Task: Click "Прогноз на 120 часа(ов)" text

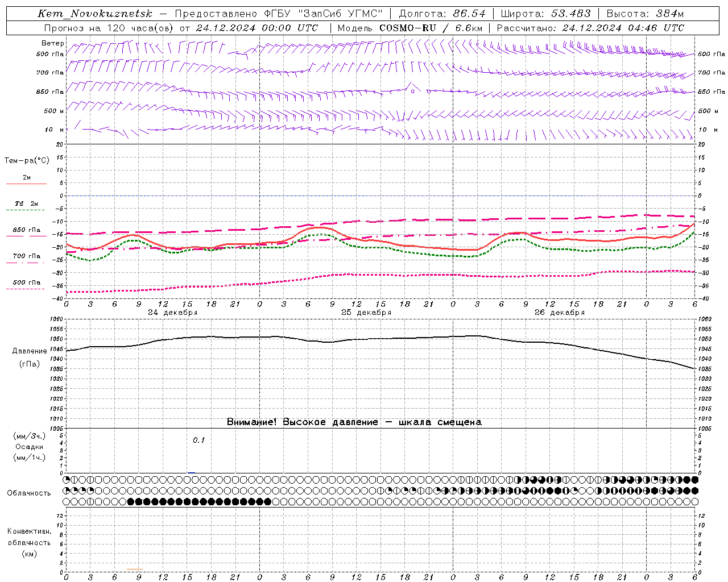Action: 109,28
